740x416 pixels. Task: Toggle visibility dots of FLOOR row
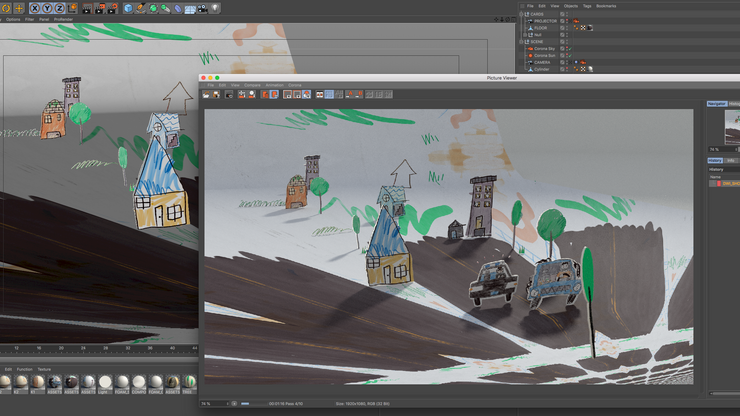click(x=567, y=28)
